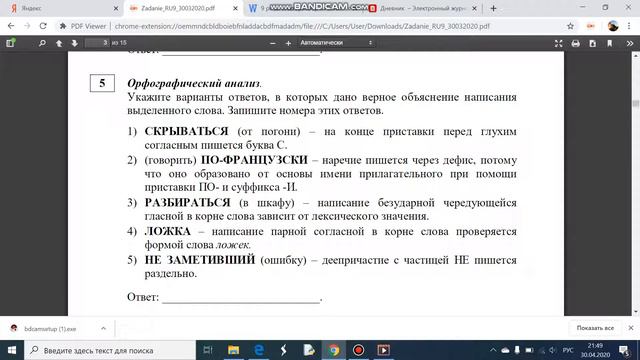Go to next page with down arrow
Viewport: 640px width, 360px height.
(74, 43)
